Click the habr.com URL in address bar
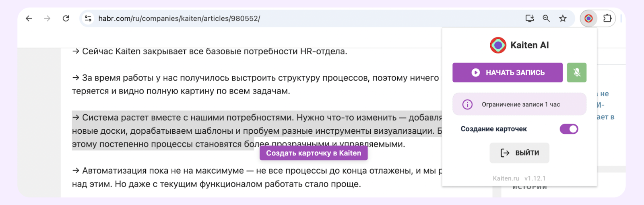644x205 pixels. (179, 19)
